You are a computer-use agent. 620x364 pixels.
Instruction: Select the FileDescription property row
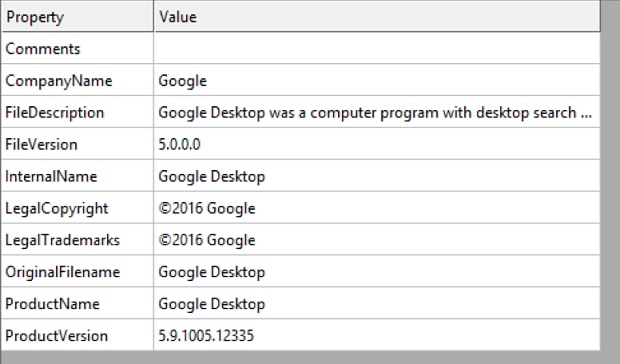301,113
